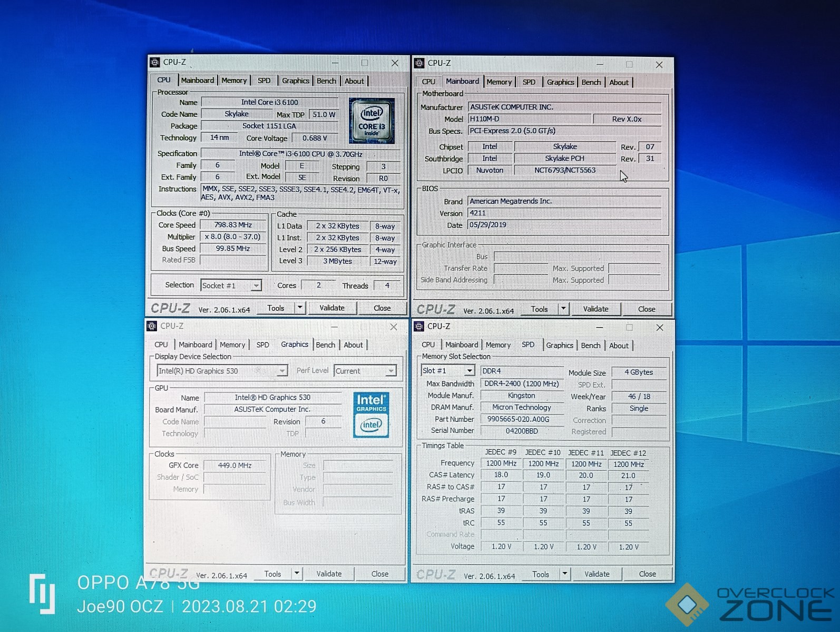This screenshot has height=632, width=840.
Task: Expand Tools dropdown arrow in CPU window
Action: 300,308
